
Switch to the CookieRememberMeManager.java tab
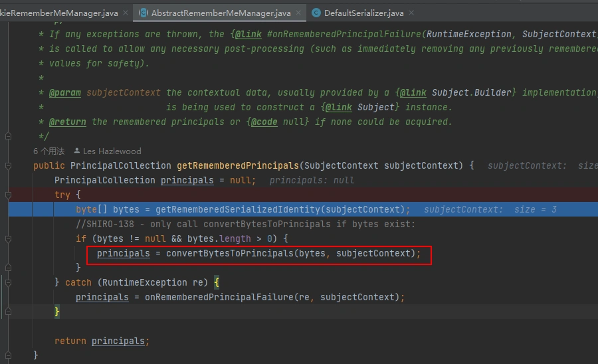pos(58,13)
